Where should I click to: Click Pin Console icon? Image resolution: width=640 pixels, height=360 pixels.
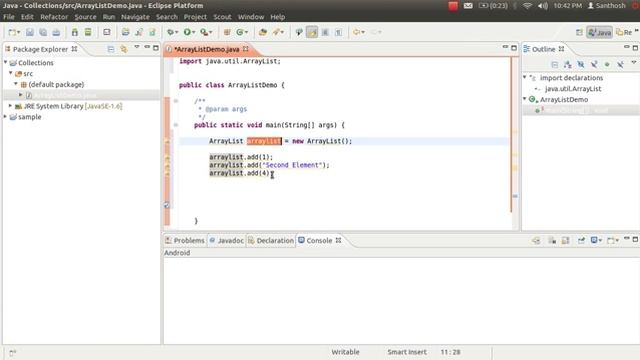tap(581, 240)
